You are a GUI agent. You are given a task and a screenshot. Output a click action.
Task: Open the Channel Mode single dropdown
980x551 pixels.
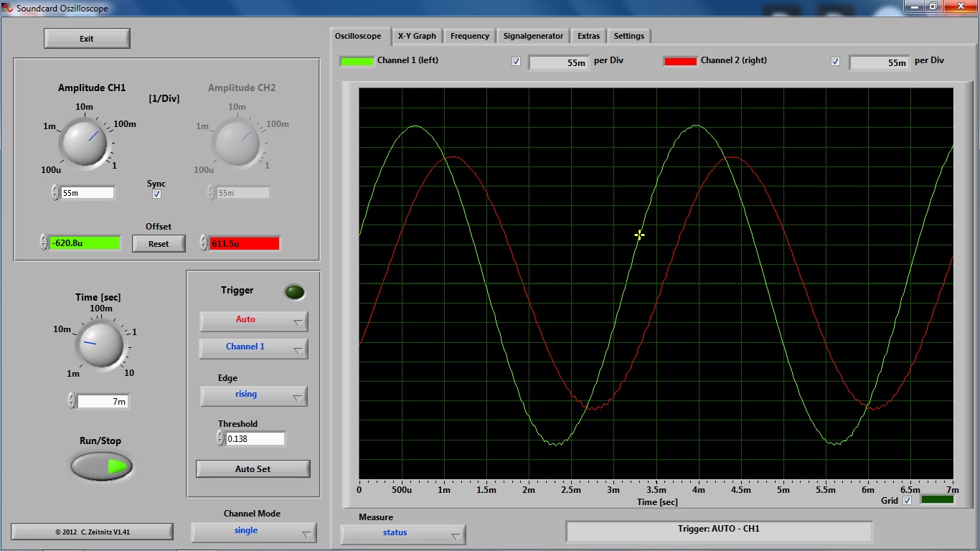click(253, 532)
